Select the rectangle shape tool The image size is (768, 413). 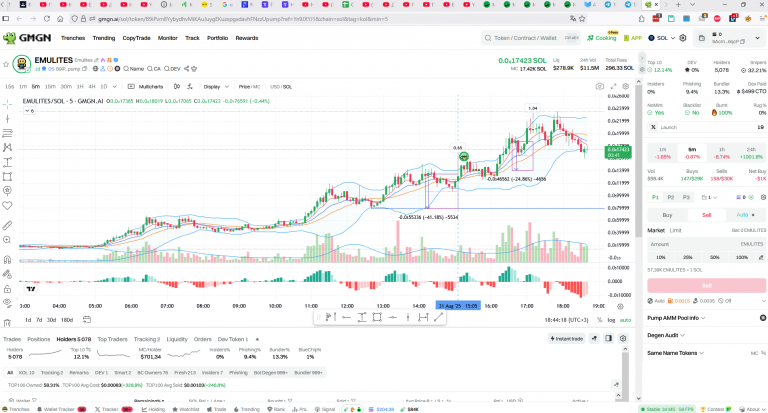7,176
